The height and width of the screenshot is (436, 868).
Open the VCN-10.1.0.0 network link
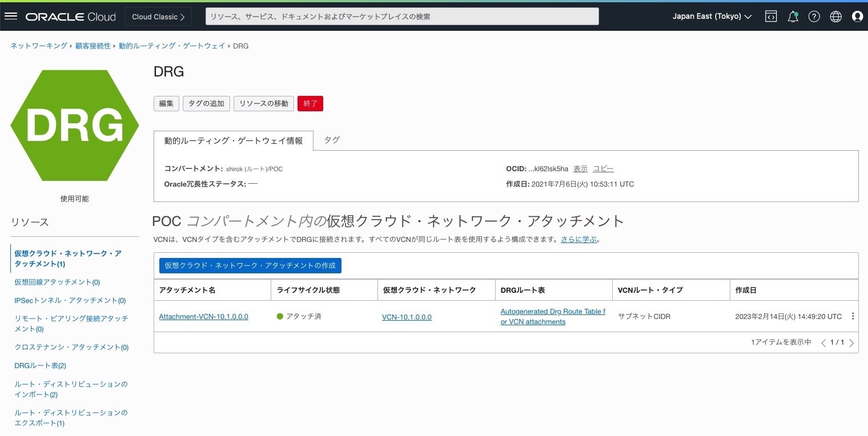tap(407, 317)
